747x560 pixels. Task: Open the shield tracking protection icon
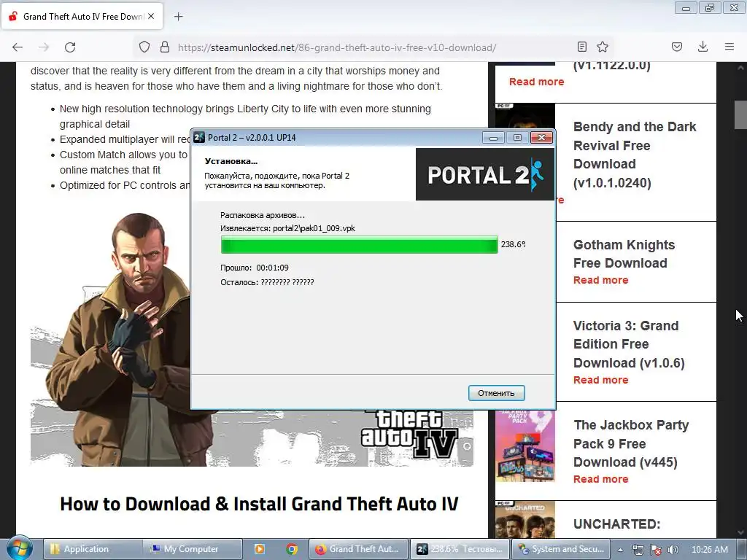(144, 47)
